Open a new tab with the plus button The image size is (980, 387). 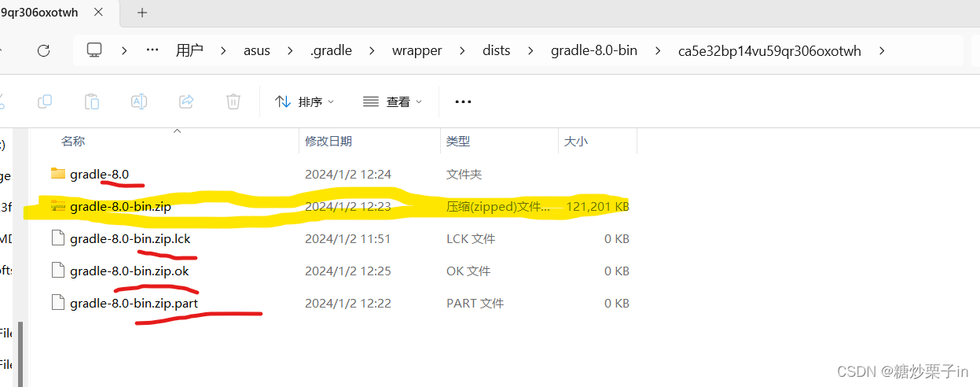tap(142, 13)
